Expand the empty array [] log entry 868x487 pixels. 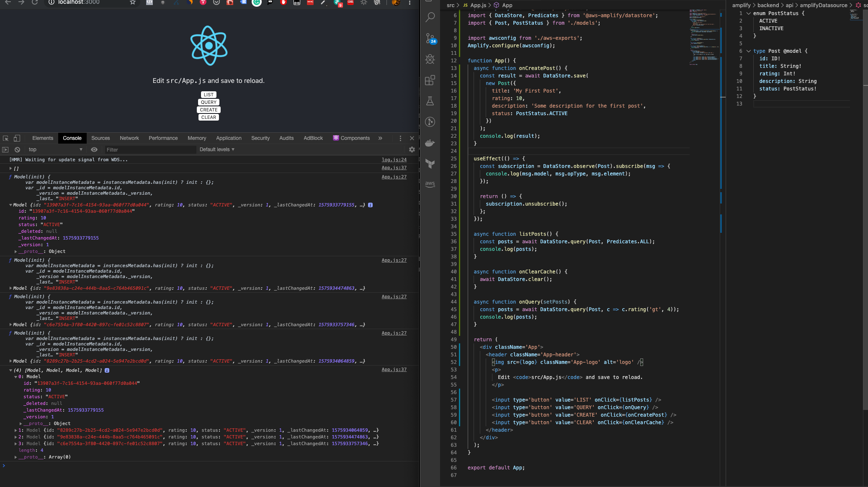(x=11, y=168)
